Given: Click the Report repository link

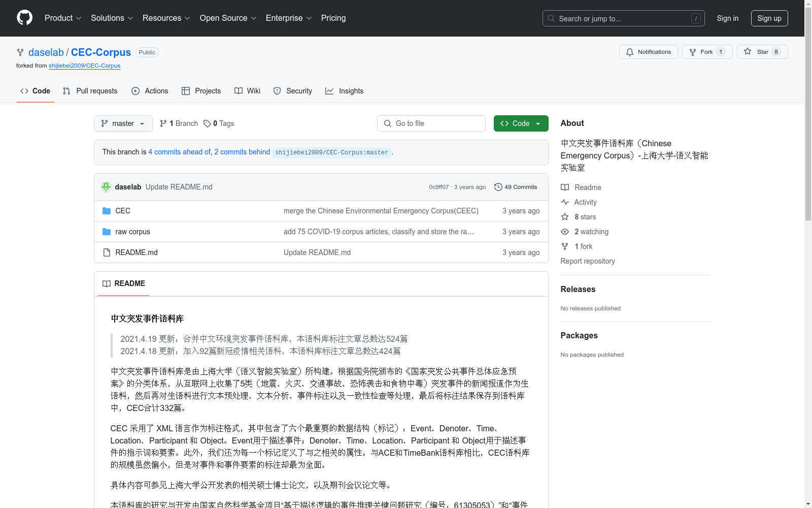Looking at the screenshot, I should pos(588,261).
